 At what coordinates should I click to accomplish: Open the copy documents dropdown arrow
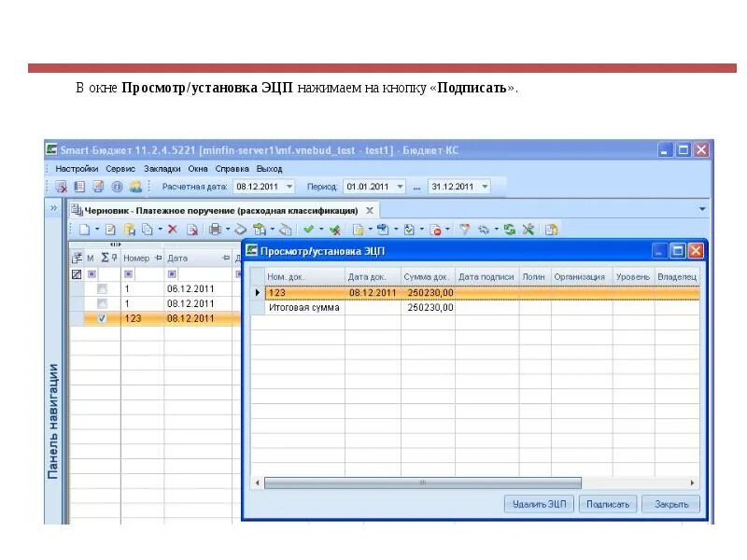click(160, 230)
